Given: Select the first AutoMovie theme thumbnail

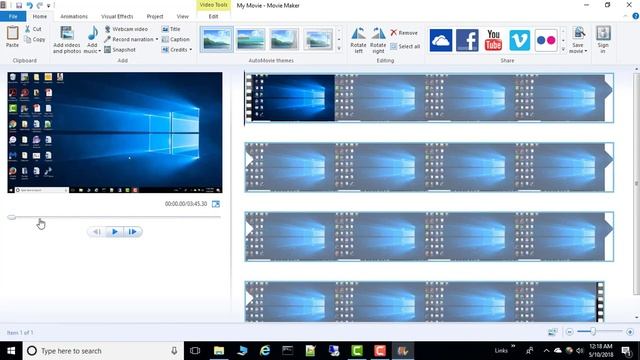Looking at the screenshot, I should (x=216, y=40).
